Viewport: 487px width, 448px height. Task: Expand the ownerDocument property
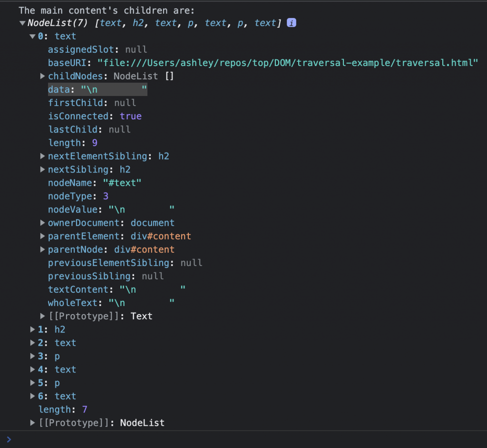point(43,223)
